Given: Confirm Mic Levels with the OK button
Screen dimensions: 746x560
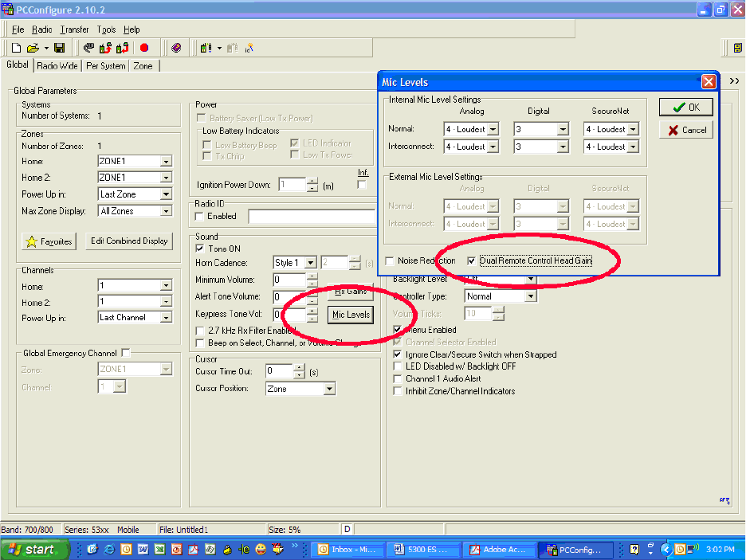Looking at the screenshot, I should click(686, 108).
